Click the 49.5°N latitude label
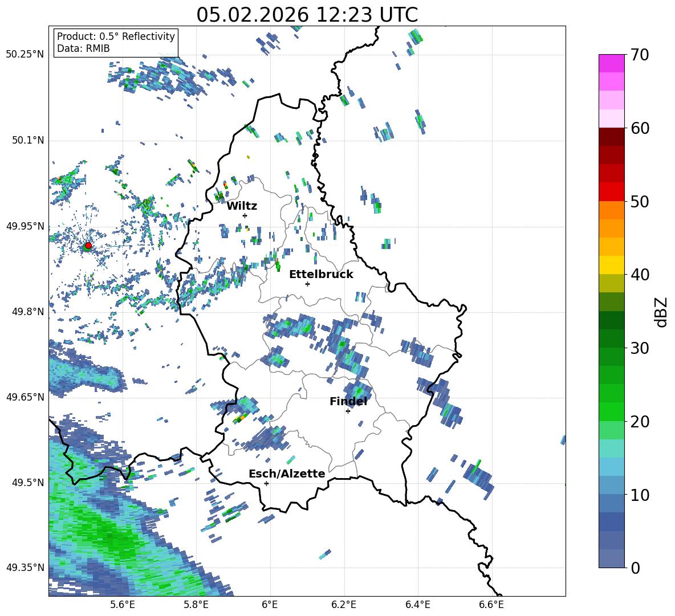The width and height of the screenshot is (675, 616). coord(28,483)
